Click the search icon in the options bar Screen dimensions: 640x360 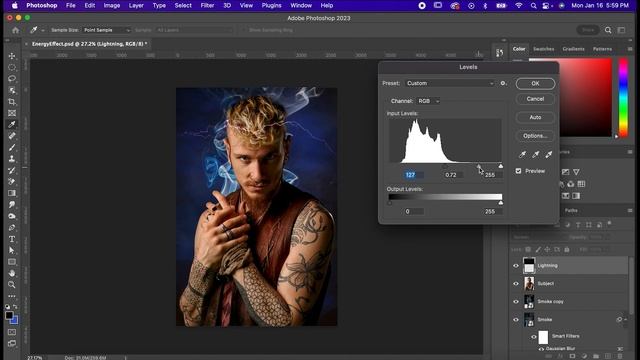pos(608,30)
